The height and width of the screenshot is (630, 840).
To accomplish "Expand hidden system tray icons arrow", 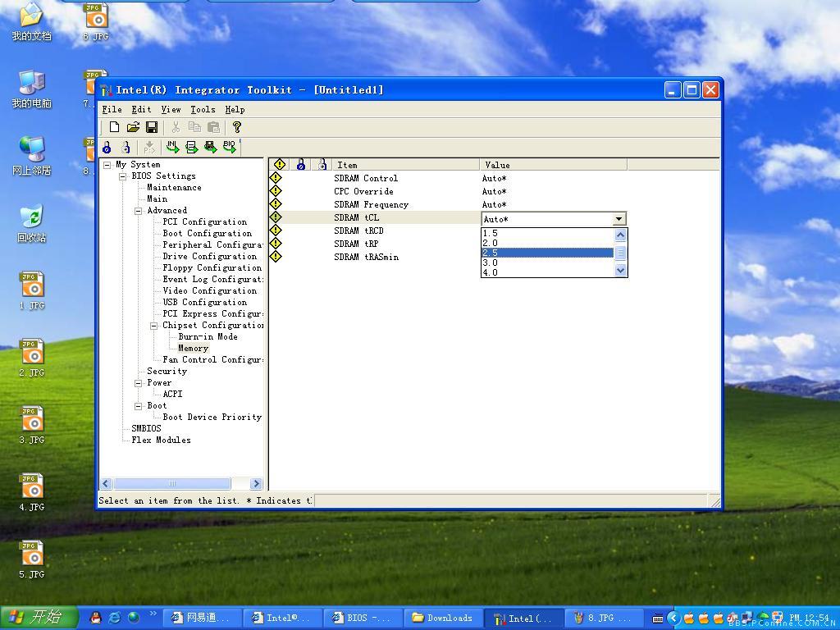I will (674, 619).
